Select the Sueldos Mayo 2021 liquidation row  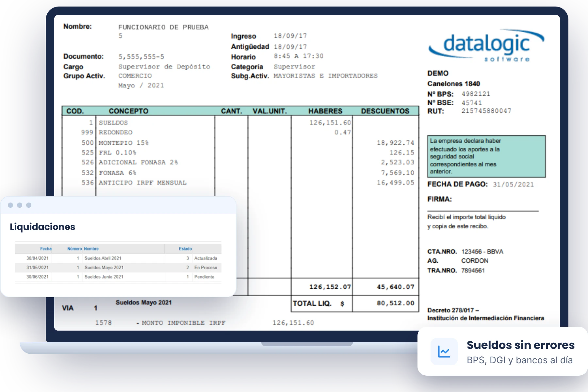(x=118, y=268)
